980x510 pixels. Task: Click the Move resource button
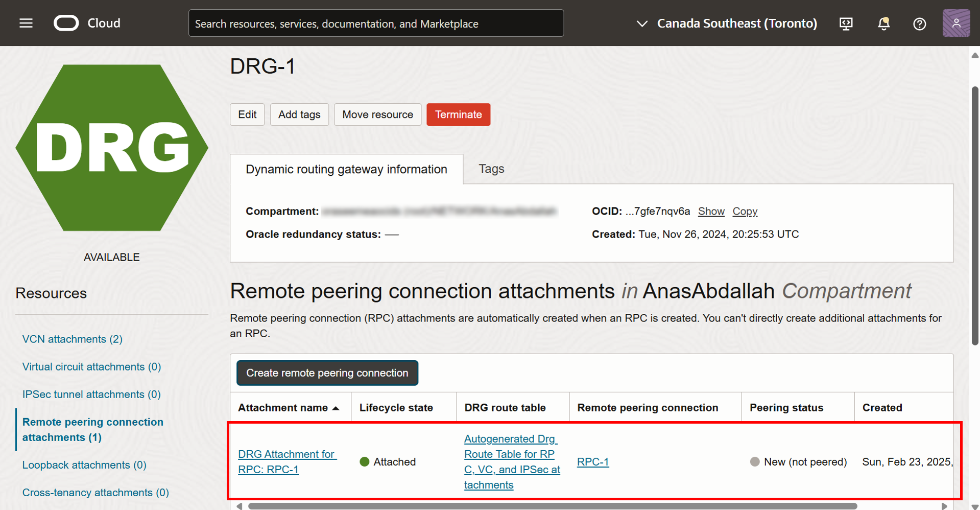click(x=377, y=114)
